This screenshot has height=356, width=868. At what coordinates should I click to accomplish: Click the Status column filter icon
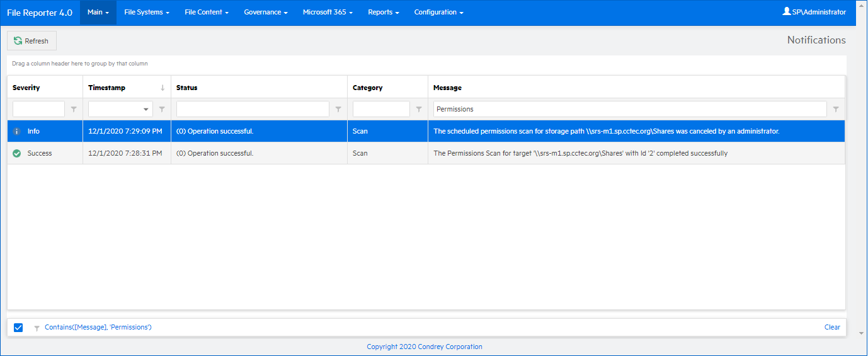point(338,110)
